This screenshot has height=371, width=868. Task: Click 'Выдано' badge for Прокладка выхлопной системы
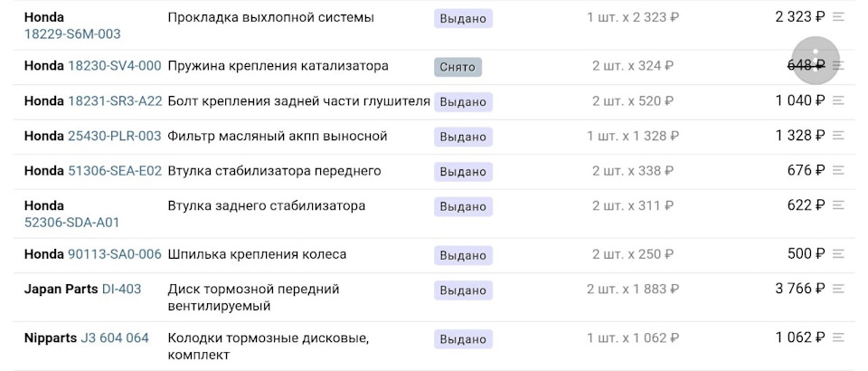[x=463, y=18]
